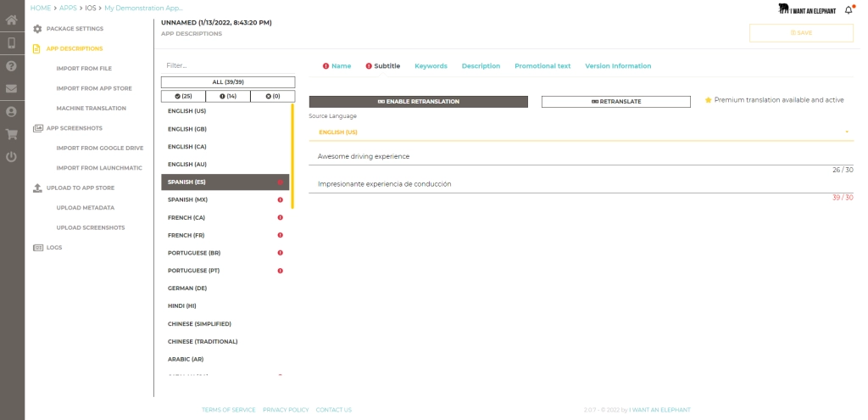Filter by completed check (25) languages
The image size is (868, 420).
183,97
